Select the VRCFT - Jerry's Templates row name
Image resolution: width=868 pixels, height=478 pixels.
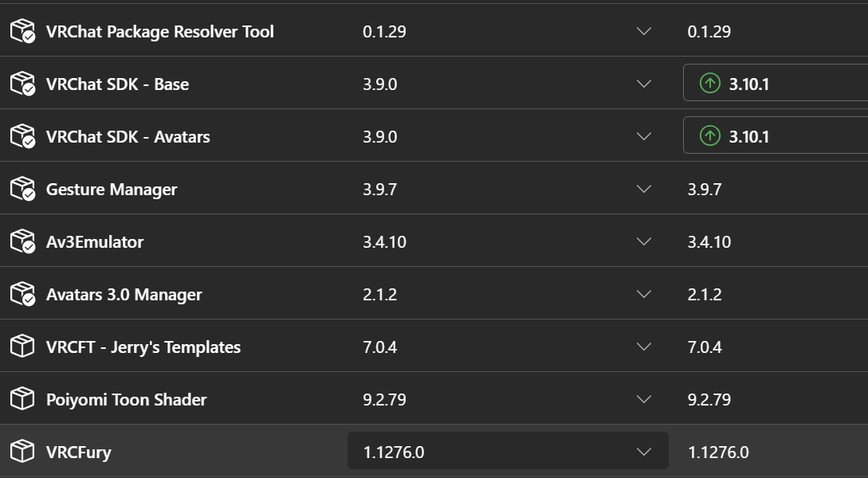click(143, 347)
